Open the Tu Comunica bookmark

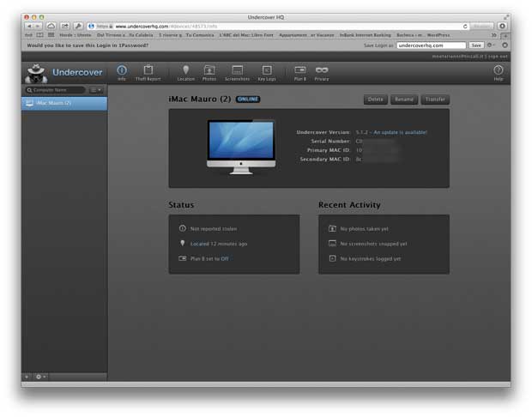pyautogui.click(x=200, y=35)
